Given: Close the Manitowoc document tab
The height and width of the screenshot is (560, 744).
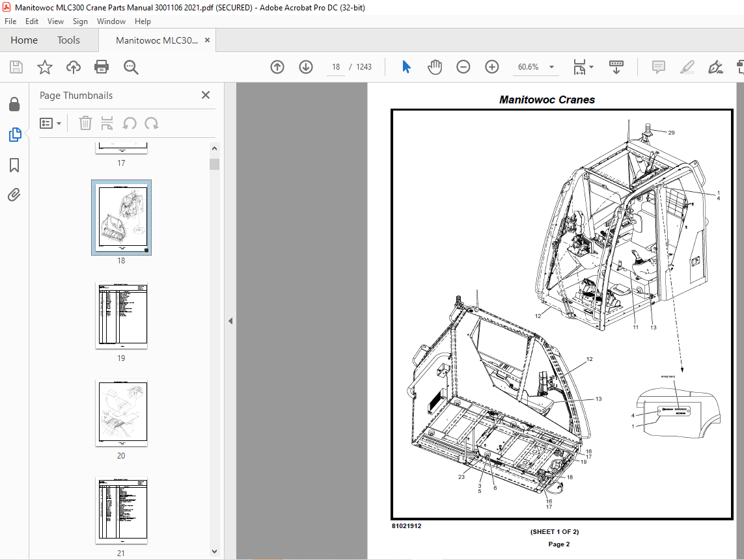Looking at the screenshot, I should pos(207,40).
